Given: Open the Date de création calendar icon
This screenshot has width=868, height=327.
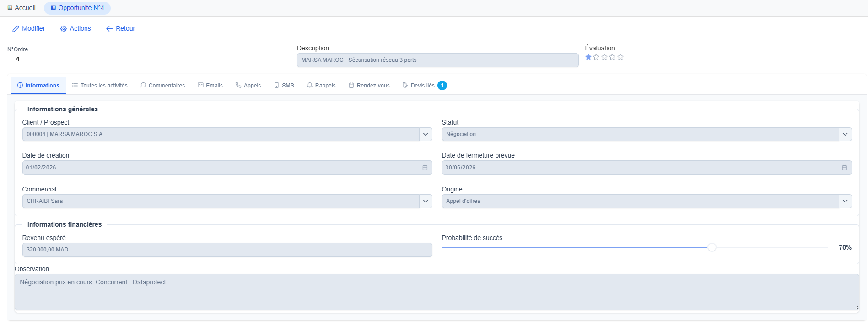Looking at the screenshot, I should tap(425, 168).
